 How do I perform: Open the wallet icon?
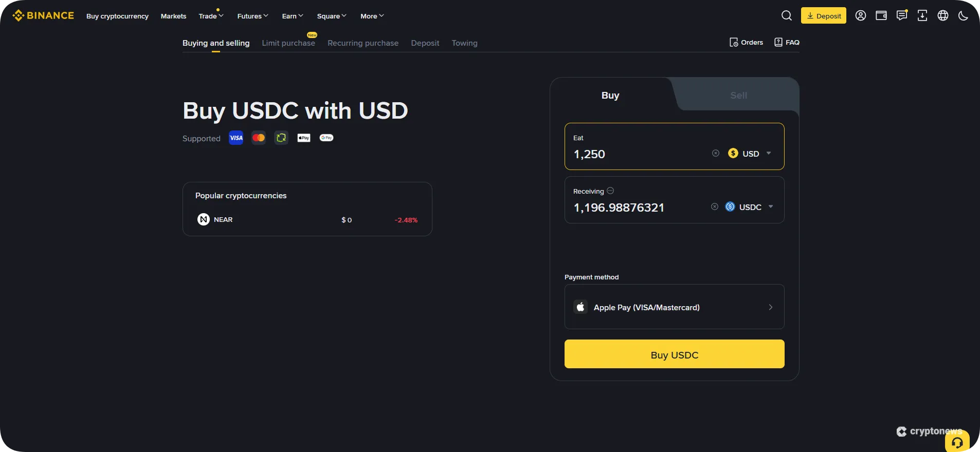881,15
